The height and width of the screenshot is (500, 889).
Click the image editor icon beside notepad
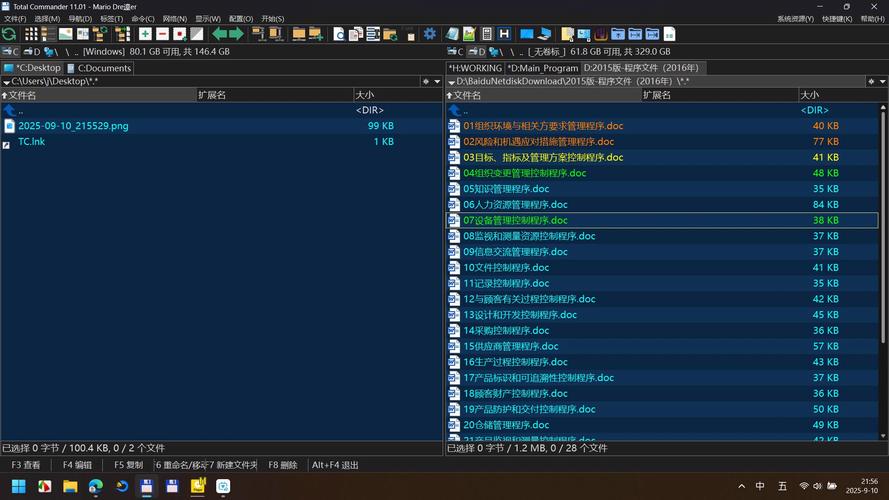tap(469, 34)
